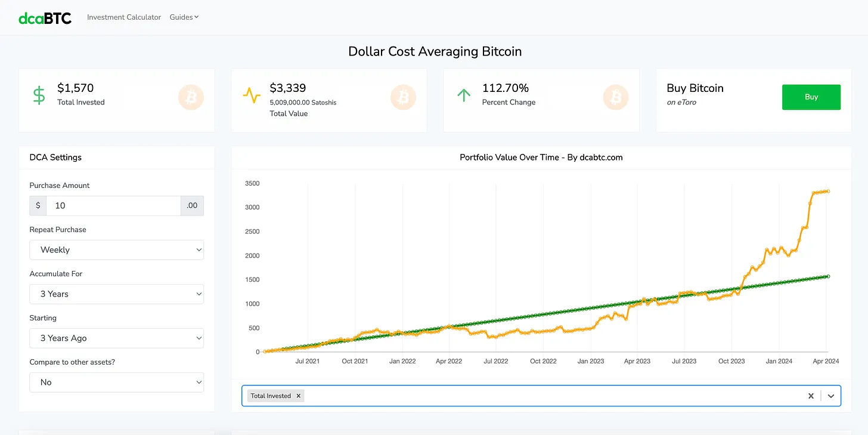868x435 pixels.
Task: Click the yellow pulse Total Value icon
Action: (x=252, y=95)
